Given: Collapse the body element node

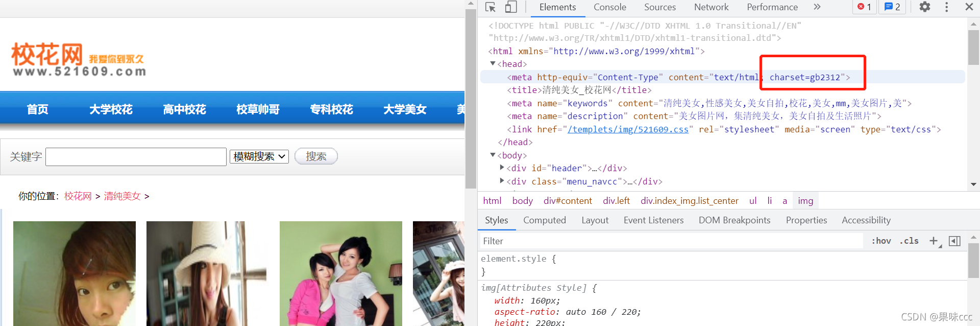Looking at the screenshot, I should pyautogui.click(x=493, y=155).
